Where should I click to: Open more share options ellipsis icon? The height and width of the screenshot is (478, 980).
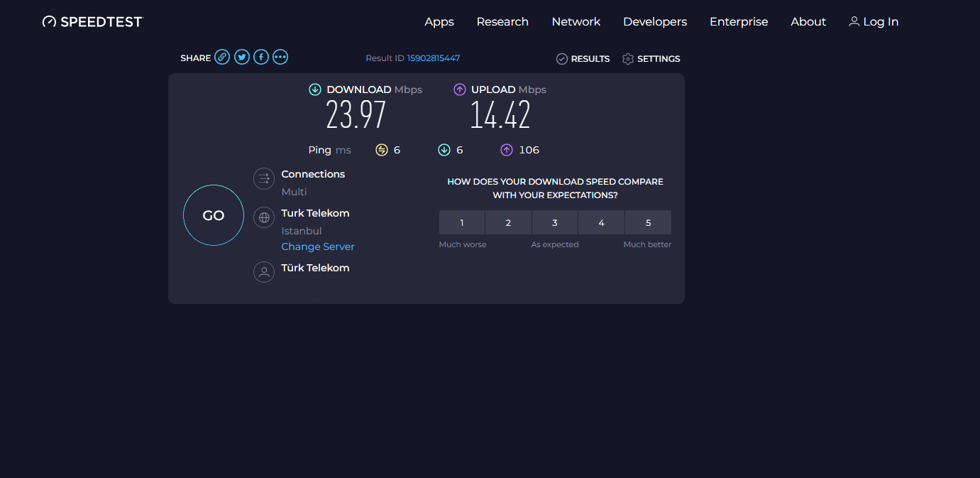point(280,58)
